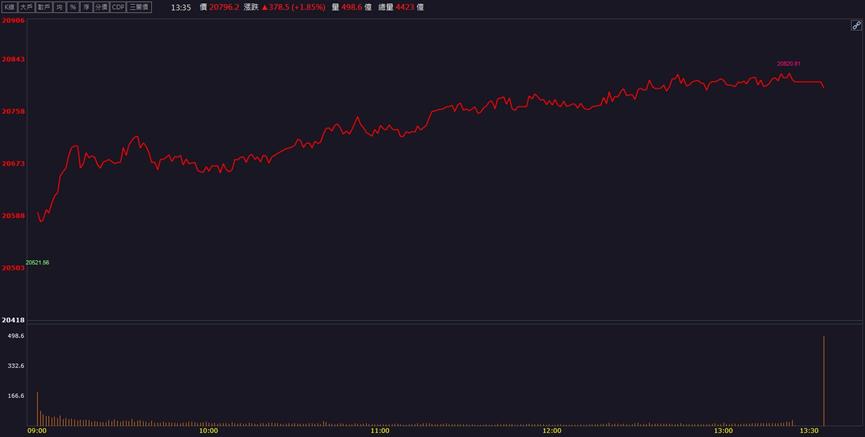The height and width of the screenshot is (437, 865).
Task: Click the 13:30 time axis label
Action: pyautogui.click(x=809, y=431)
